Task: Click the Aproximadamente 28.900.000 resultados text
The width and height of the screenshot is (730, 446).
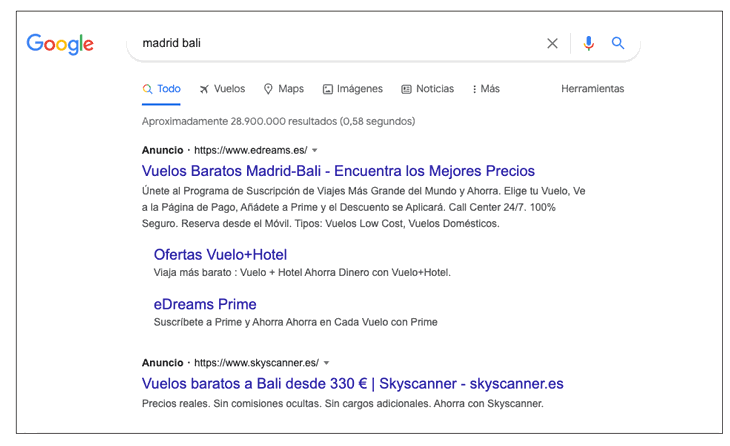Action: (278, 122)
